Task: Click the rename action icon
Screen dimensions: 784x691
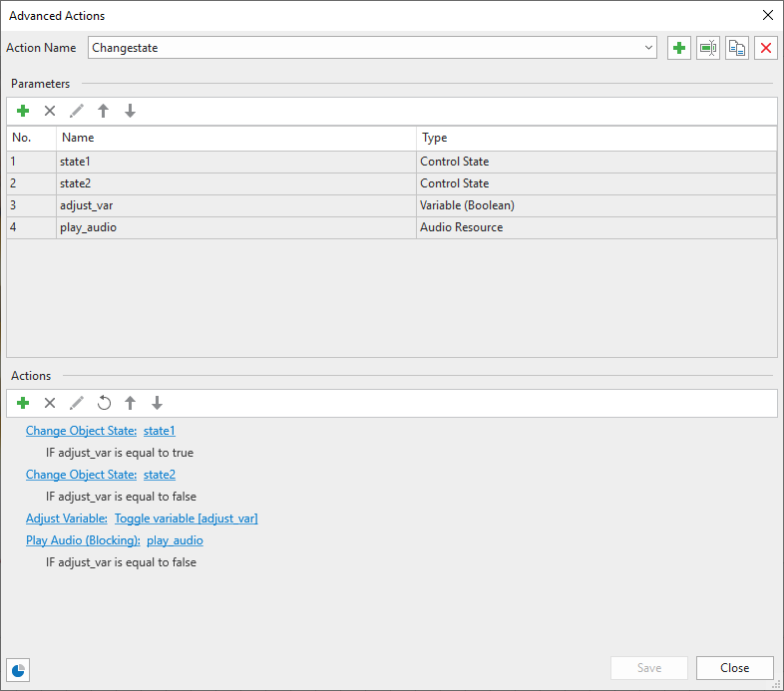Action: 708,48
